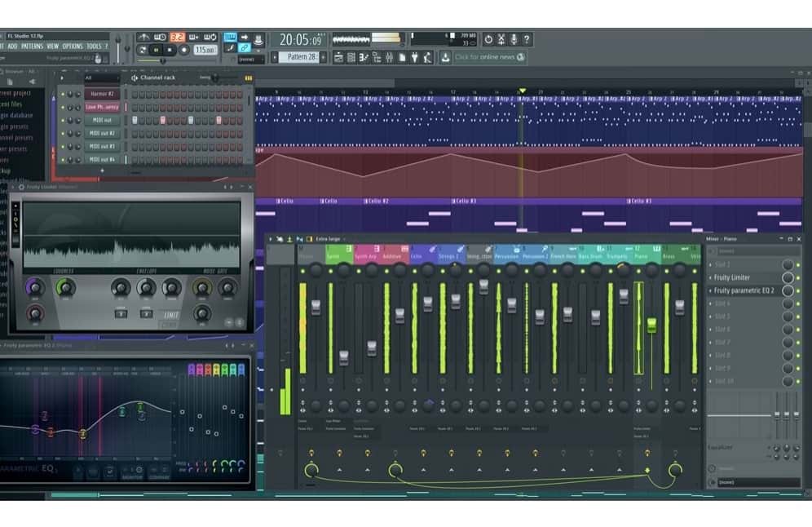Open the PATTERNS menu
The image size is (812, 527).
pos(32,46)
